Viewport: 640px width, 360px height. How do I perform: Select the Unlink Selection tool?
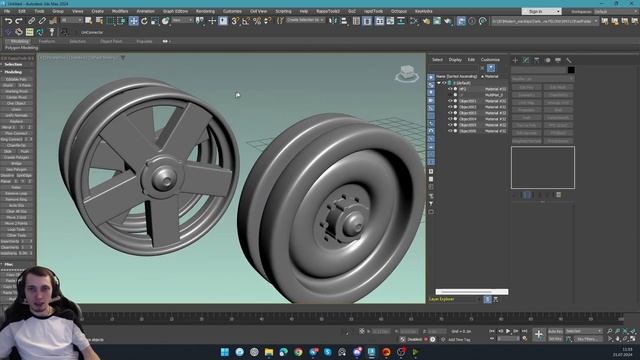coord(42,21)
